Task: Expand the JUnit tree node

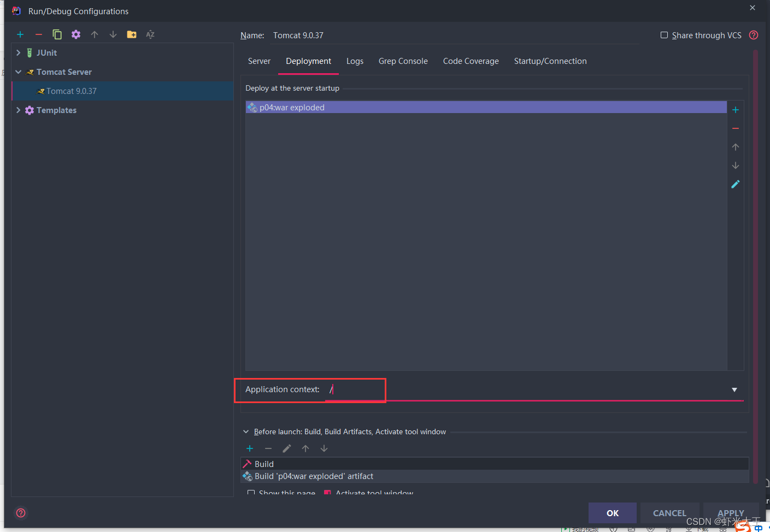Action: pyautogui.click(x=18, y=52)
